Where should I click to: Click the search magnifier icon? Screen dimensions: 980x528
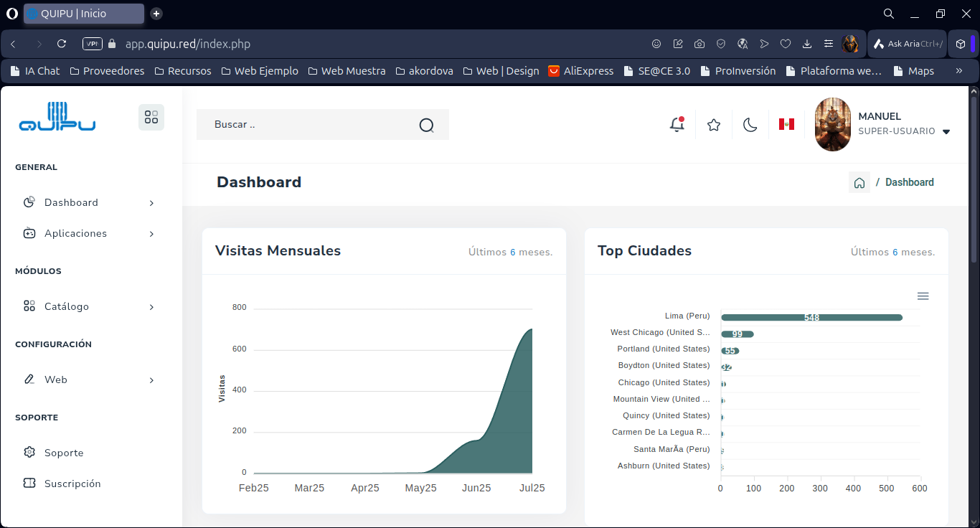[x=427, y=126]
